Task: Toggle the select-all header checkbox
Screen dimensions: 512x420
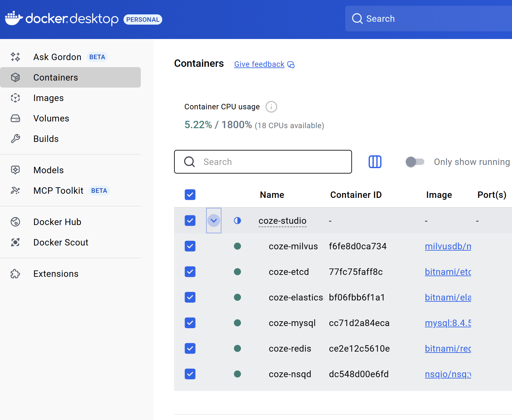Action: 190,195
